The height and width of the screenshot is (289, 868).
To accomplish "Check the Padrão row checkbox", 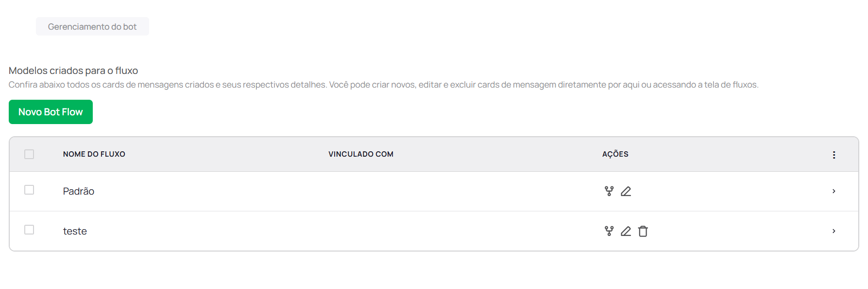I will click(29, 190).
